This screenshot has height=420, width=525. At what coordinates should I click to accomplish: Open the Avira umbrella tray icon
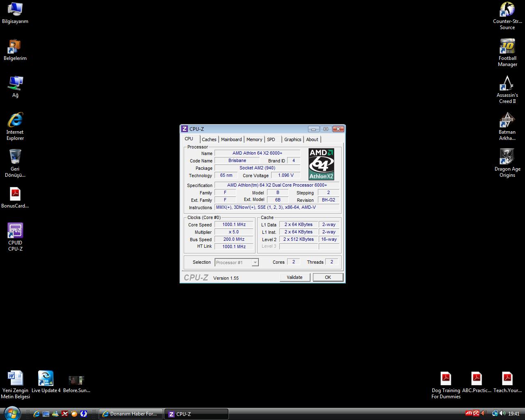[x=476, y=413]
